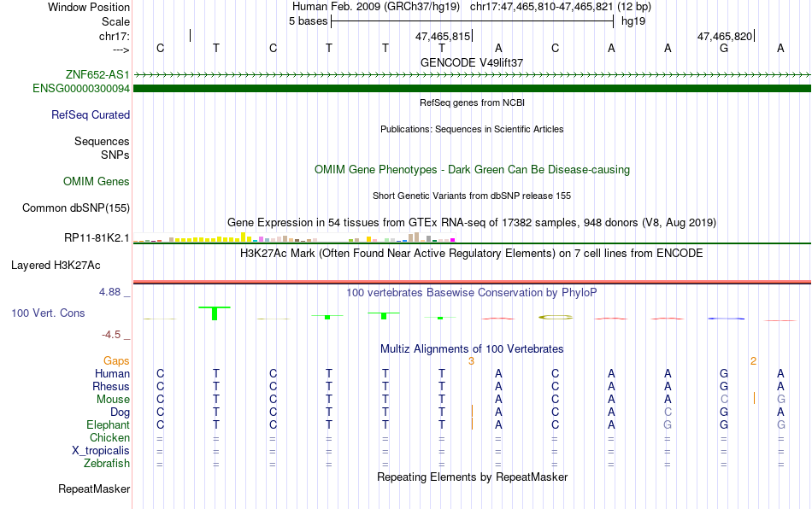Screen dimensions: 812x509
Task: Select the 100 Vert. Cons label
Action: point(48,313)
